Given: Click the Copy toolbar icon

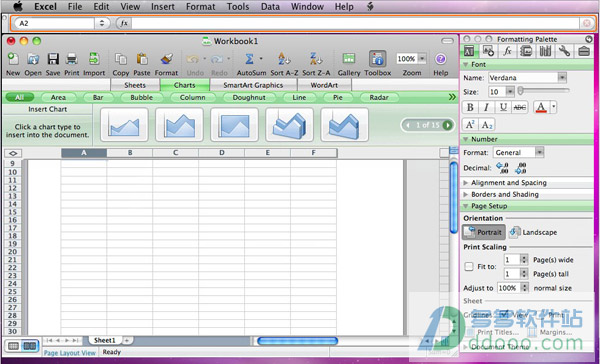Looking at the screenshot, I should [x=121, y=59].
